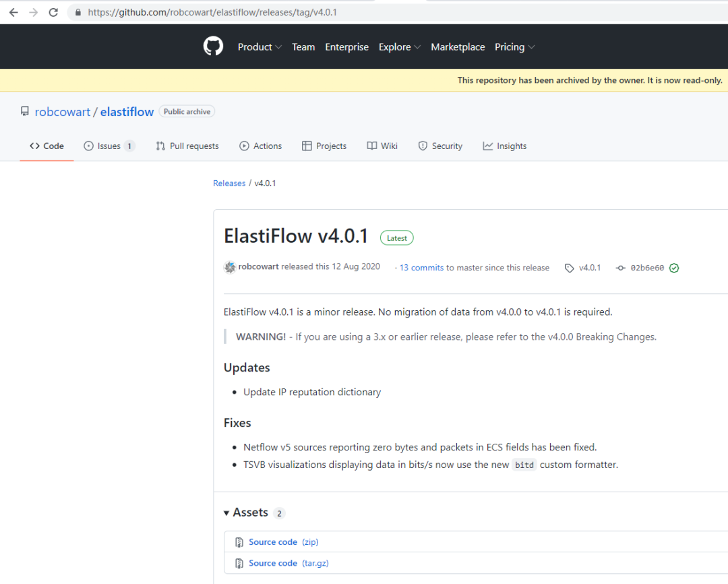This screenshot has width=728, height=584.
Task: Click the Actions play-circle icon
Action: pos(243,146)
